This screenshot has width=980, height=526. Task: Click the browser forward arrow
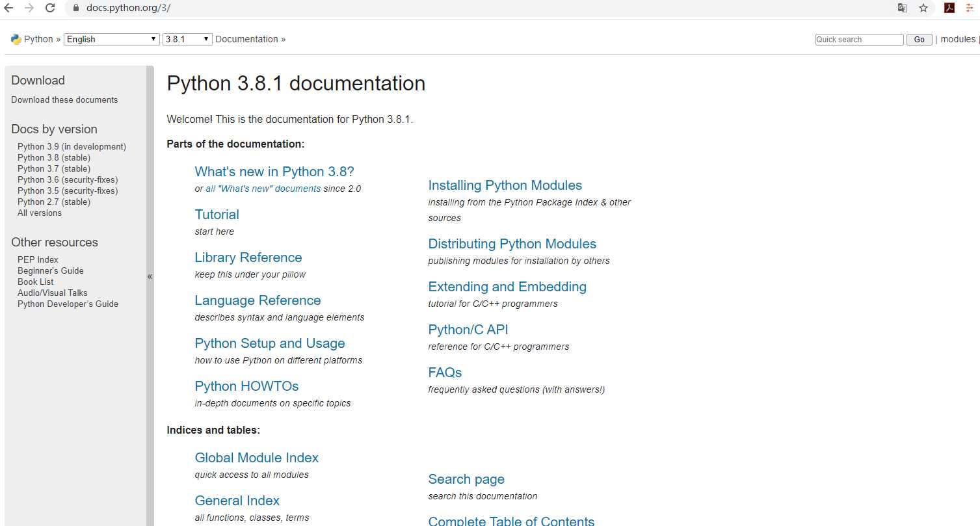pyautogui.click(x=29, y=8)
